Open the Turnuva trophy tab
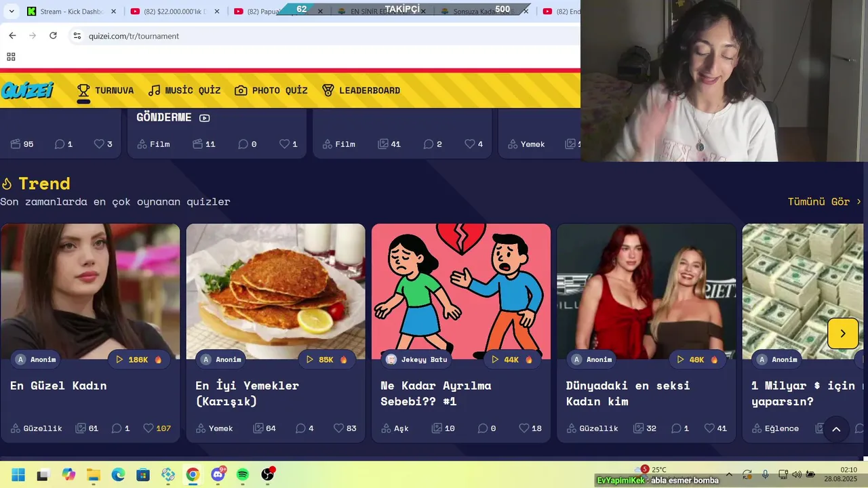This screenshot has height=488, width=868. point(105,90)
